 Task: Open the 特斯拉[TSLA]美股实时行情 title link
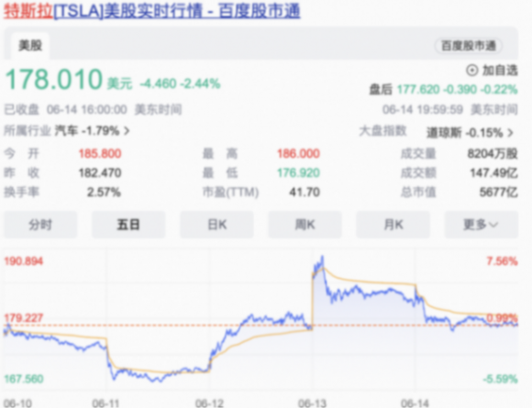point(152,11)
